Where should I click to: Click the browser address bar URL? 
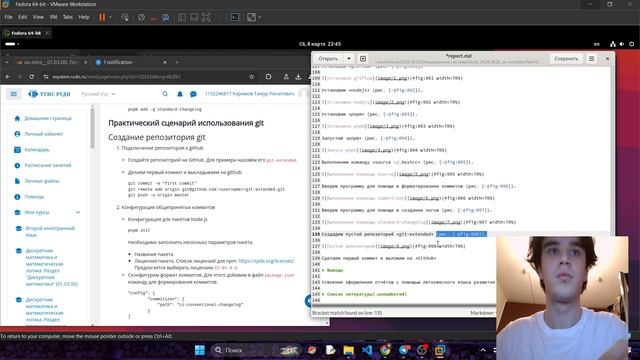(x=116, y=77)
